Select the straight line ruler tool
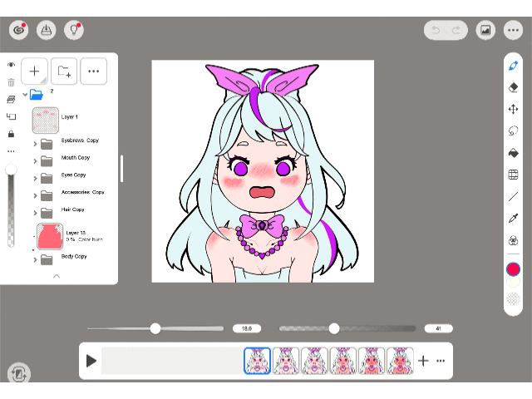The image size is (532, 399). 514,196
